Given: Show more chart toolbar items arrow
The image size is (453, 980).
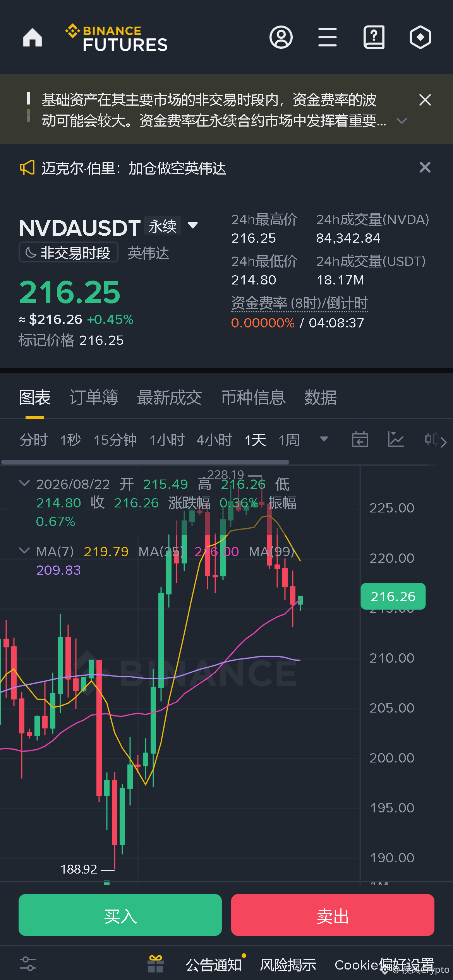Looking at the screenshot, I should 444,442.
